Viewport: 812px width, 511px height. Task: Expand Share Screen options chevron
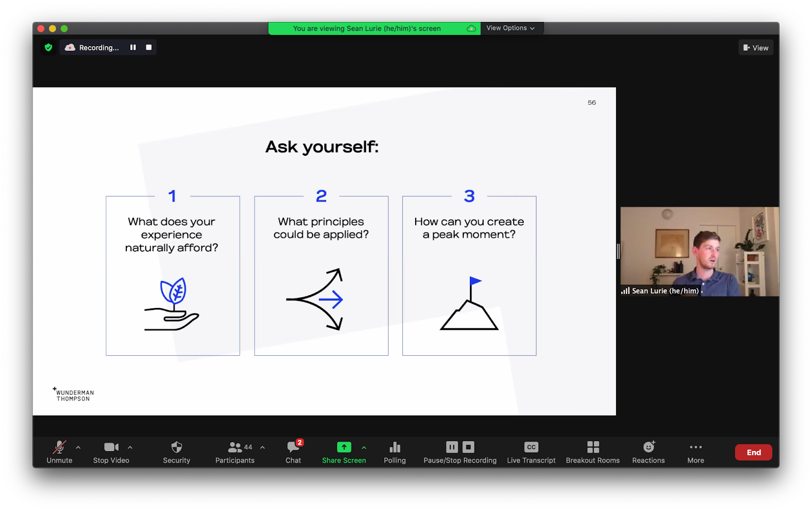click(364, 448)
